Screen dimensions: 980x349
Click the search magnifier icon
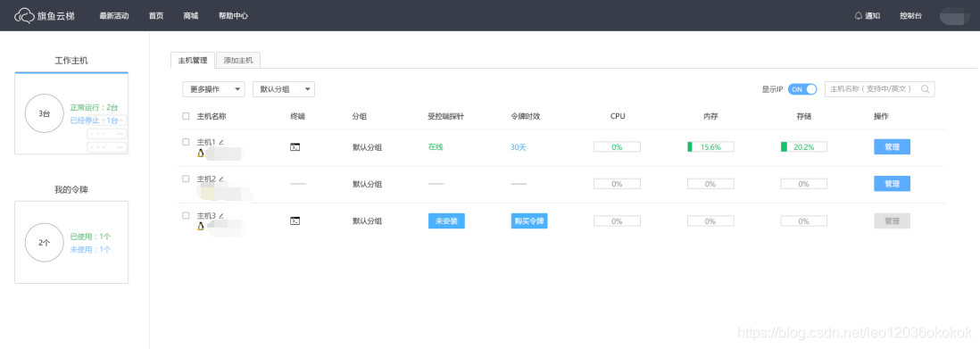[925, 89]
